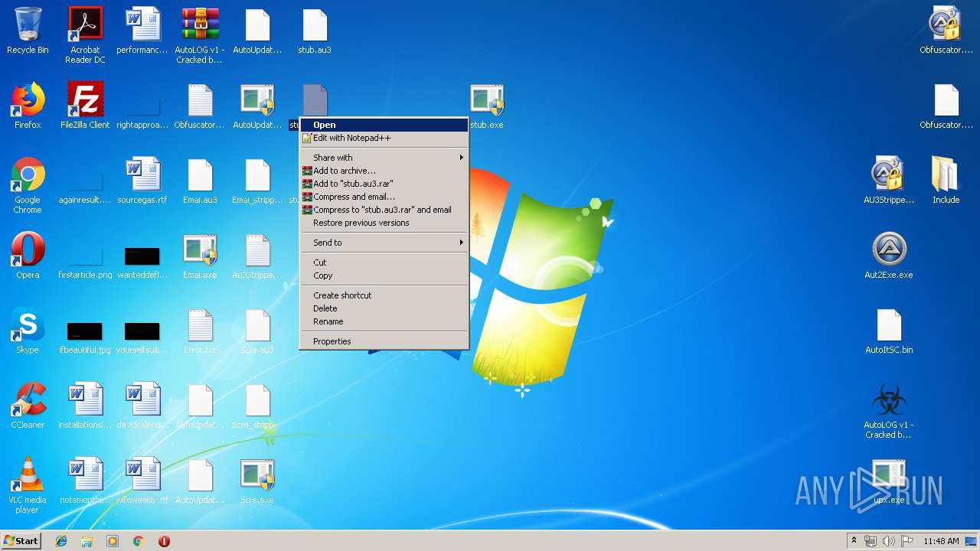Choose Add to archive... option
The image size is (980, 551).
384,171
